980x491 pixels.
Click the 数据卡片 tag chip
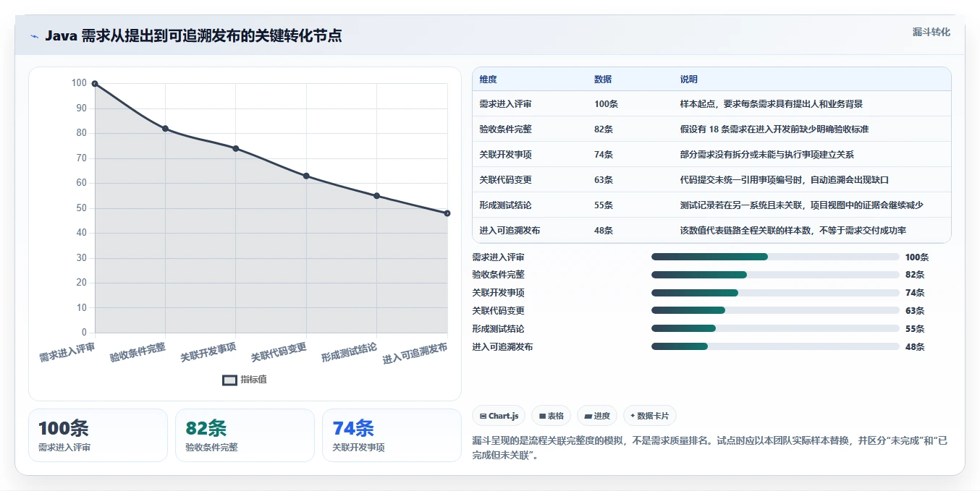(x=649, y=416)
